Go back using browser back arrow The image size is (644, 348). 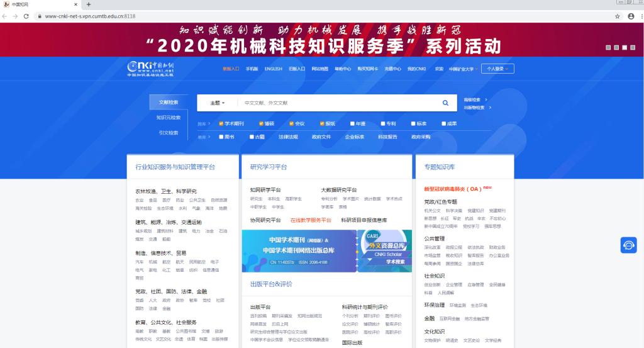click(6, 16)
